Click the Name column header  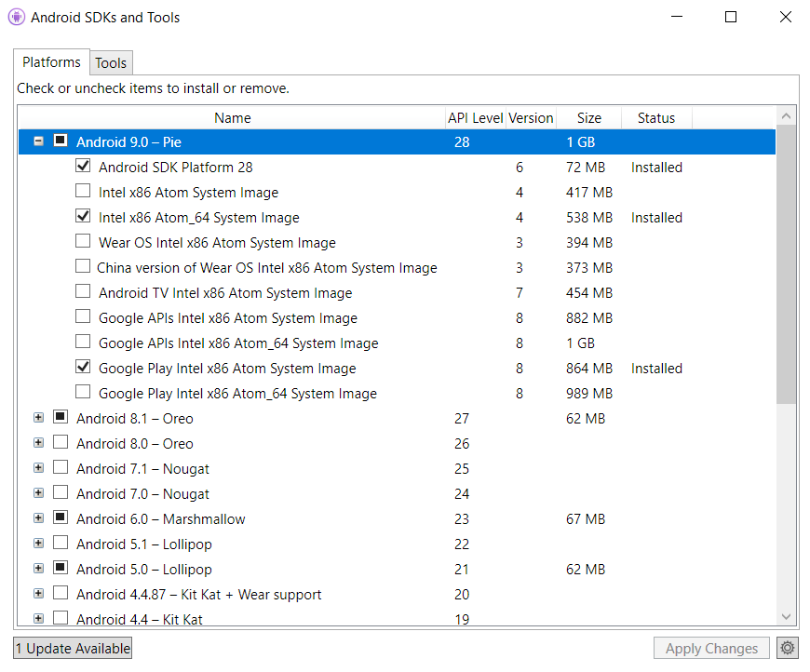point(232,118)
